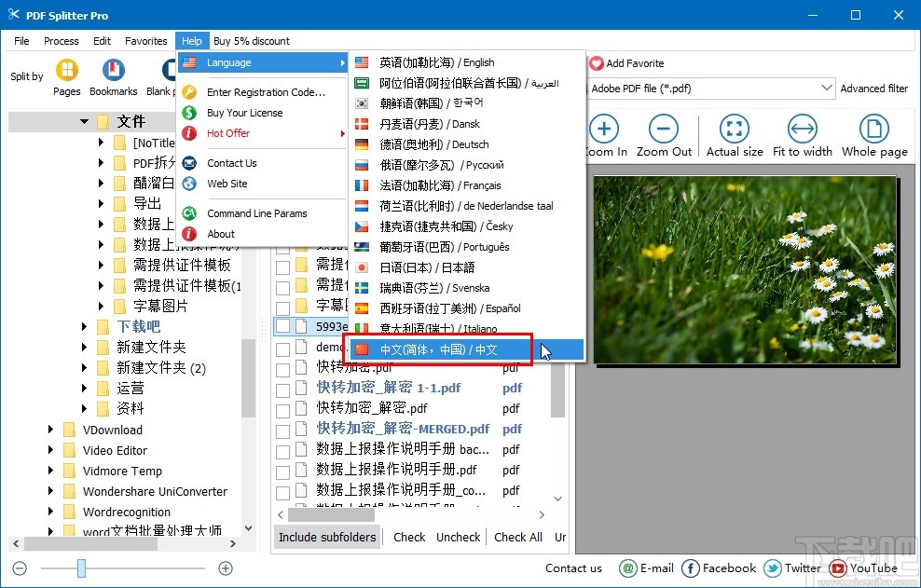
Task: Click the Uncheck button
Action: (458, 537)
